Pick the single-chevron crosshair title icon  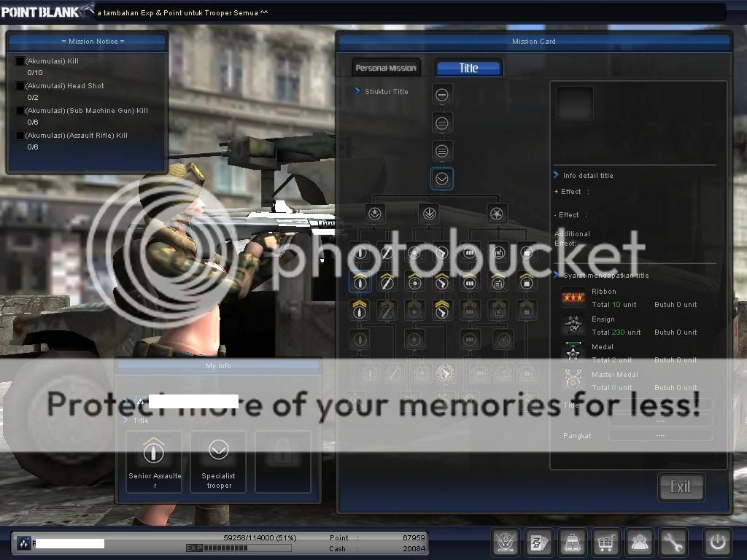tap(414, 282)
